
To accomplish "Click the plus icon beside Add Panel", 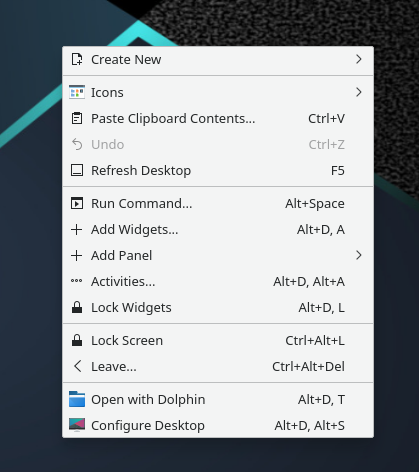I will [x=77, y=255].
